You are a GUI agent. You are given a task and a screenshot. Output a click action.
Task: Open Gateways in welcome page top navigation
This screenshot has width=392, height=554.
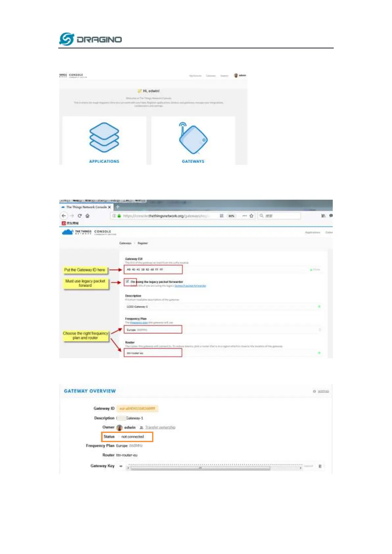pos(211,76)
